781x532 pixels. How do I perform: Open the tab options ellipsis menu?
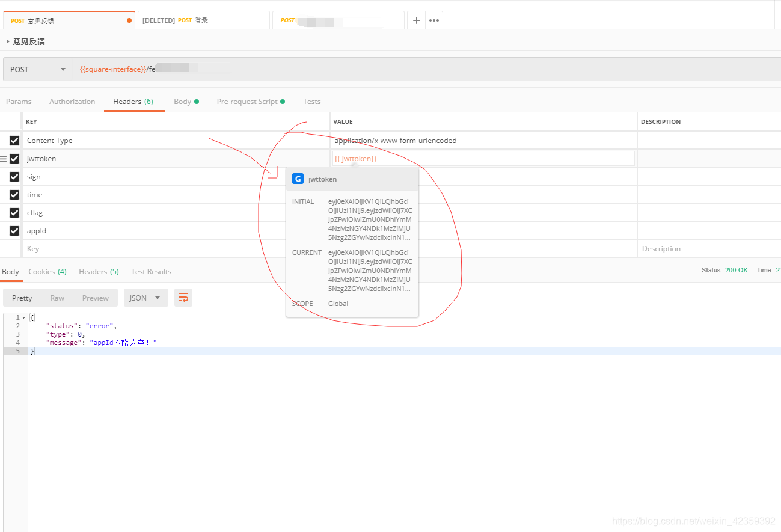(x=434, y=20)
